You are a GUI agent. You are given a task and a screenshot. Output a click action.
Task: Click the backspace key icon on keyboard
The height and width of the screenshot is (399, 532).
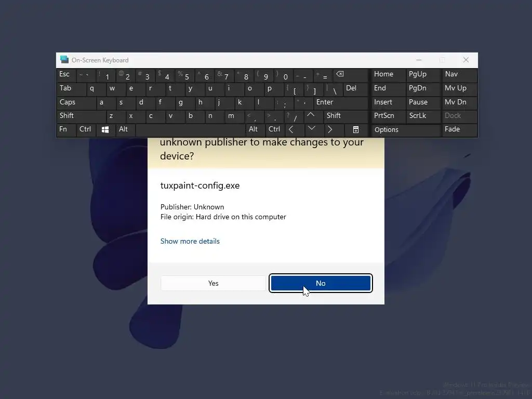pos(351,75)
